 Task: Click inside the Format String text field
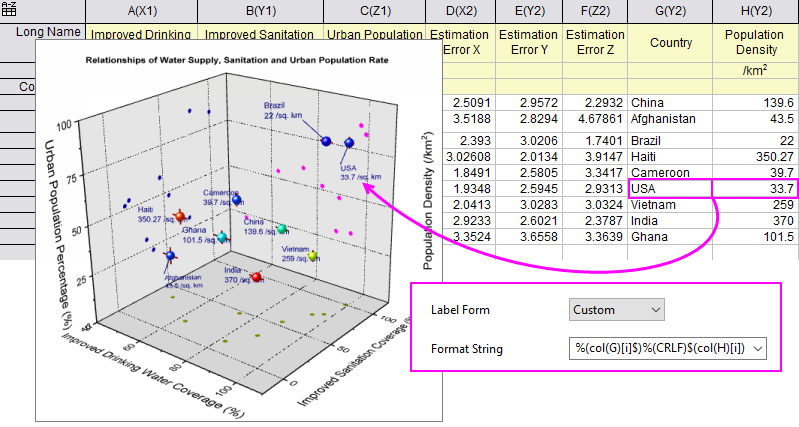pos(660,349)
